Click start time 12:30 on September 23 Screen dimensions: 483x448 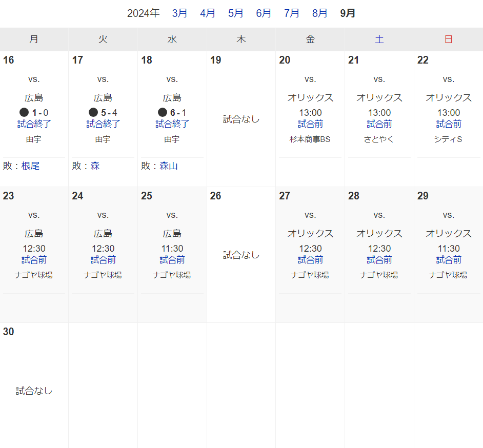34,249
